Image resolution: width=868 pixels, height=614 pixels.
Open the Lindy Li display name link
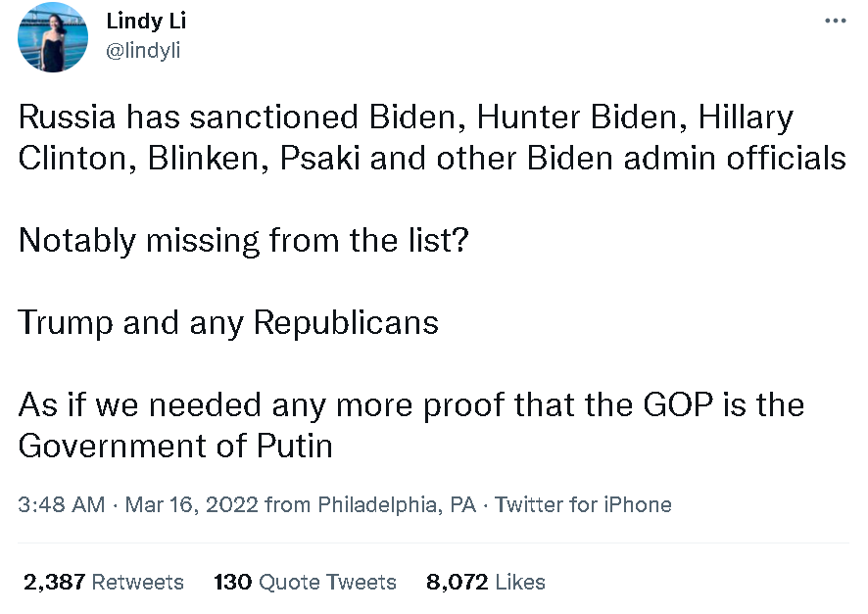[146, 22]
